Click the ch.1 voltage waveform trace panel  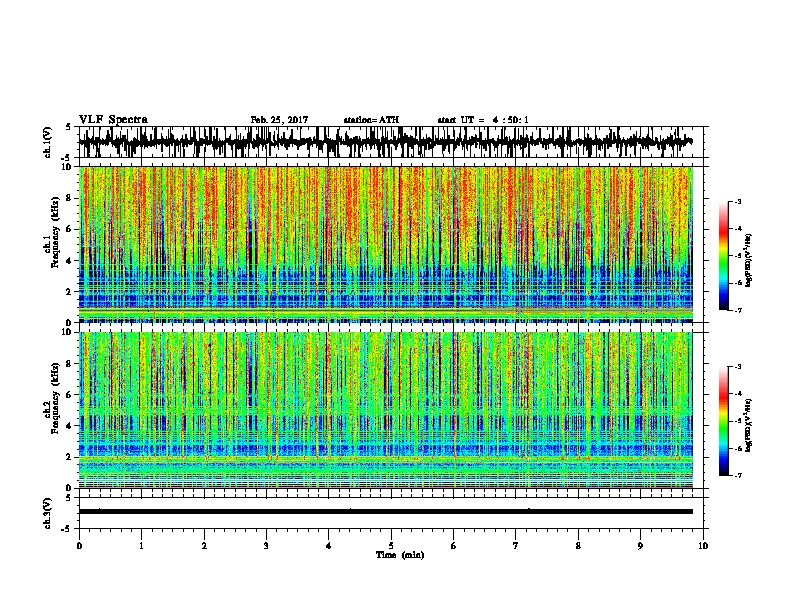tap(393, 142)
